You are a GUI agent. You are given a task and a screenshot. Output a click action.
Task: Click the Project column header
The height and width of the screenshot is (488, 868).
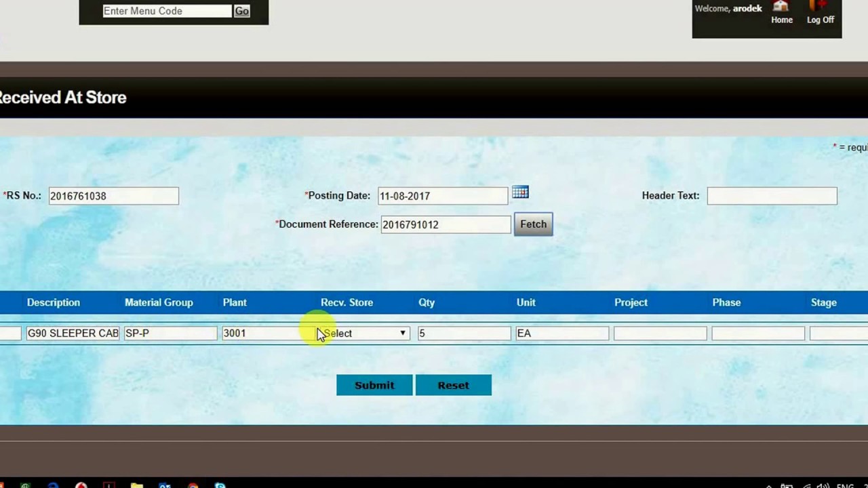[631, 302]
